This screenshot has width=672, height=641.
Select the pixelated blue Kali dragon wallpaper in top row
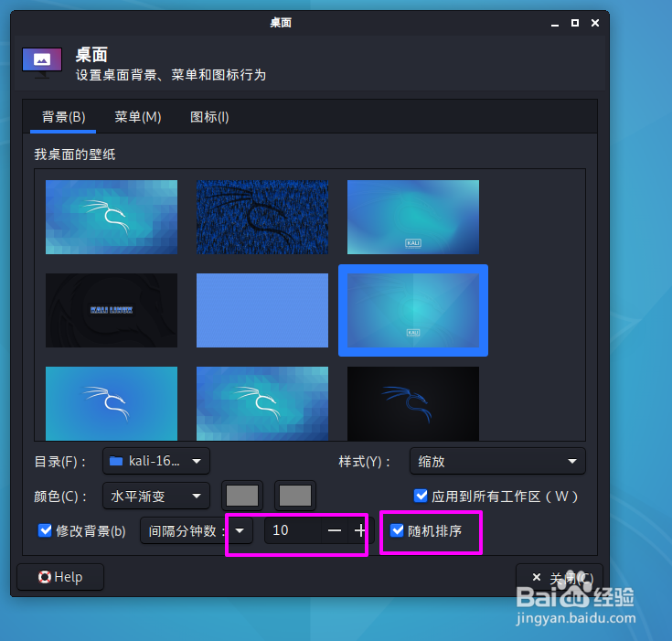112,217
